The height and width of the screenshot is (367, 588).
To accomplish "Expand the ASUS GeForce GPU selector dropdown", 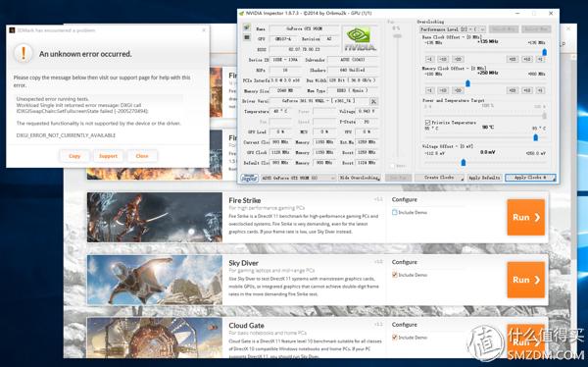I will (298, 178).
